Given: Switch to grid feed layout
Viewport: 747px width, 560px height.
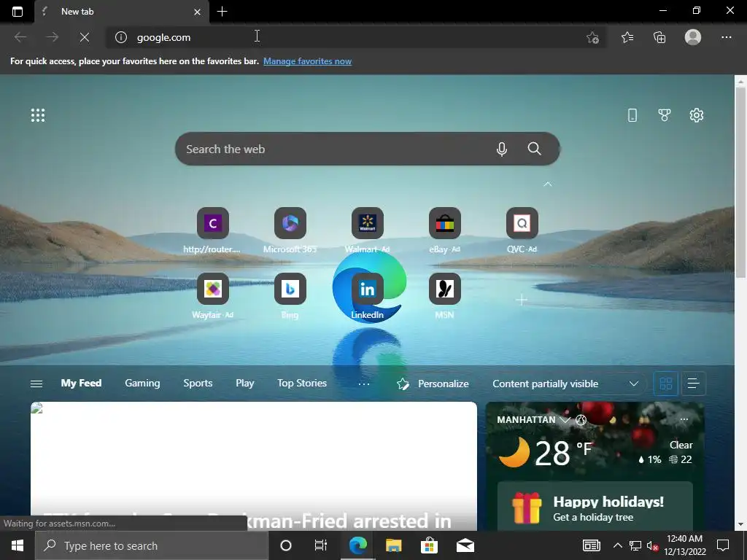Looking at the screenshot, I should (665, 384).
